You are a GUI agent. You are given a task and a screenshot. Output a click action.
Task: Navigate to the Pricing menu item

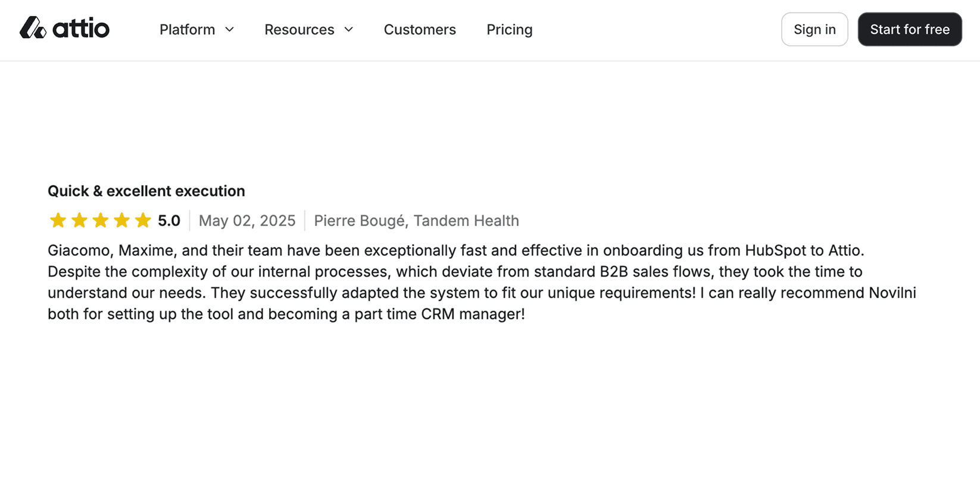pos(509,29)
